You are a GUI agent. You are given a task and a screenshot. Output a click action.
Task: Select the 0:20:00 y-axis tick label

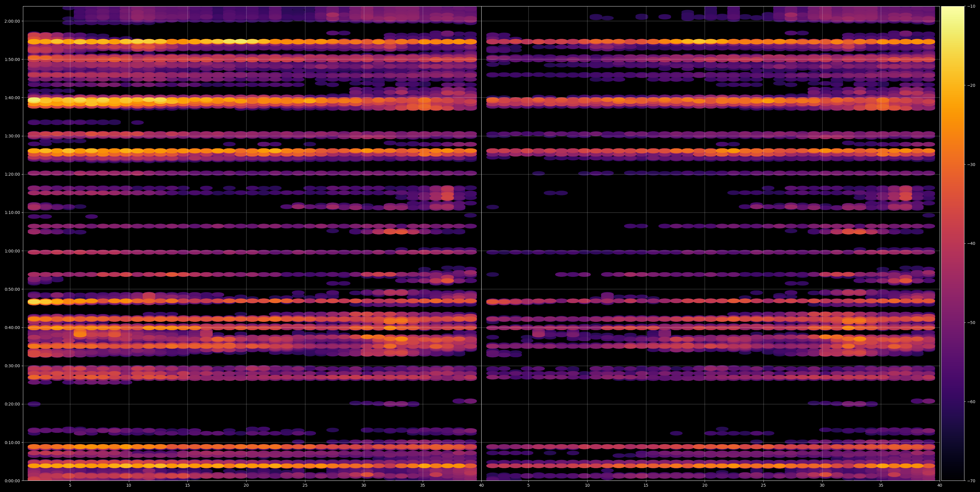12,404
